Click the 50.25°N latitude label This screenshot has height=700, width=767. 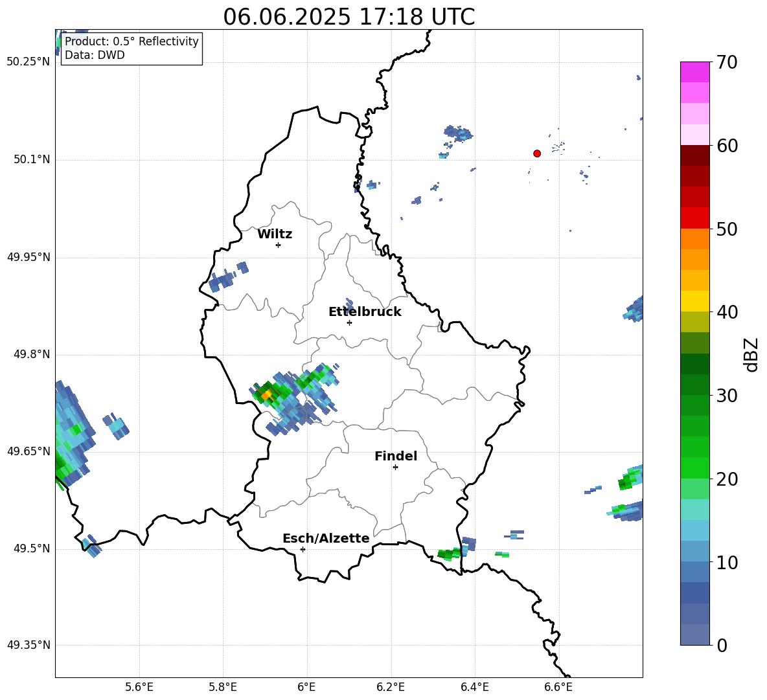click(29, 62)
